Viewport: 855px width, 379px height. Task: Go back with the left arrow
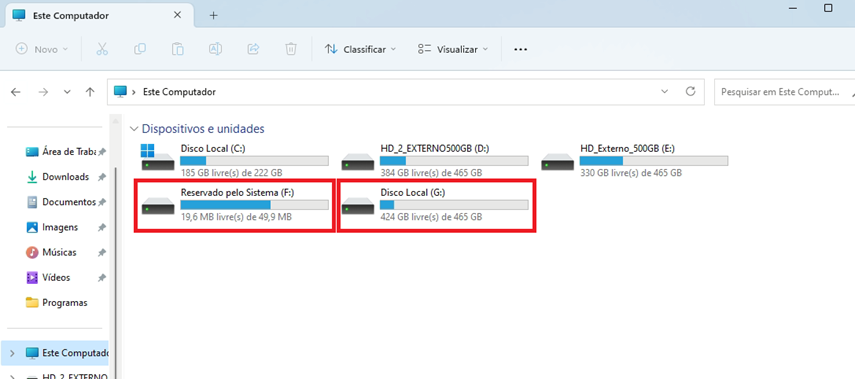tap(15, 92)
